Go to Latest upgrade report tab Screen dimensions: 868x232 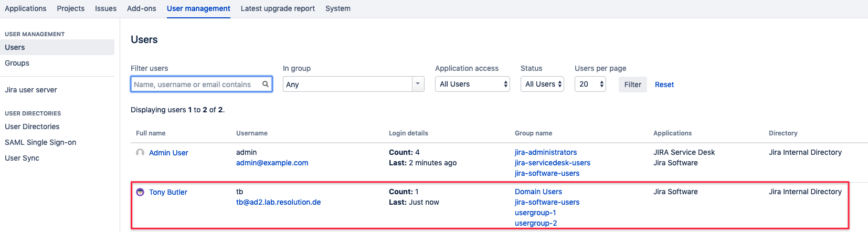tap(278, 8)
